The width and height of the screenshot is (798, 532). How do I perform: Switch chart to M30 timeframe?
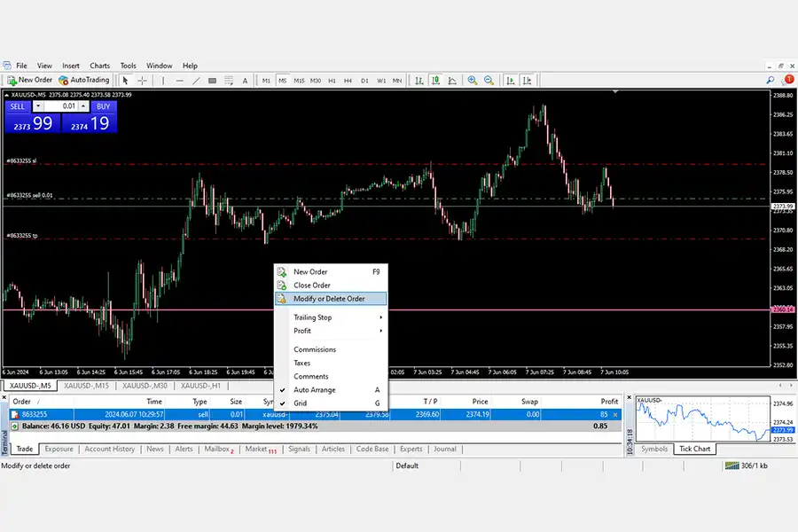316,81
